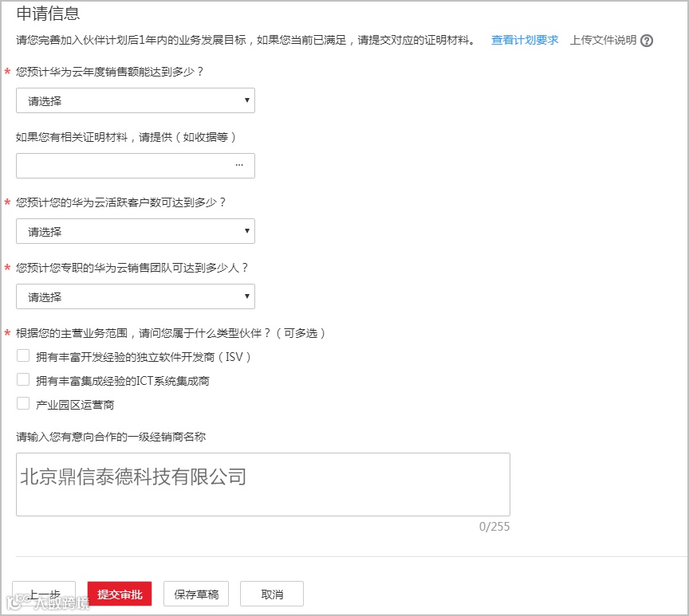The image size is (689, 616).
Task: Open 查看计划要求 link
Action: pos(524,40)
